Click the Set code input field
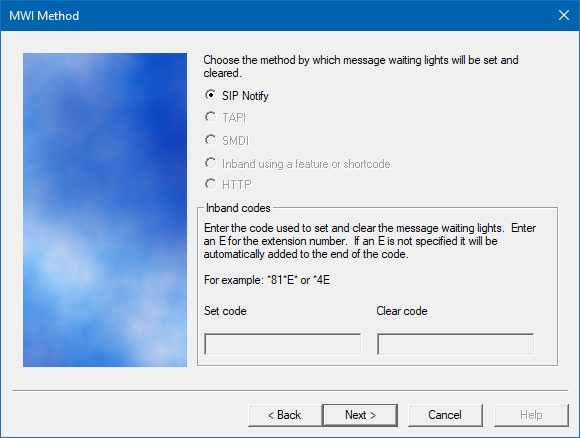 click(283, 344)
